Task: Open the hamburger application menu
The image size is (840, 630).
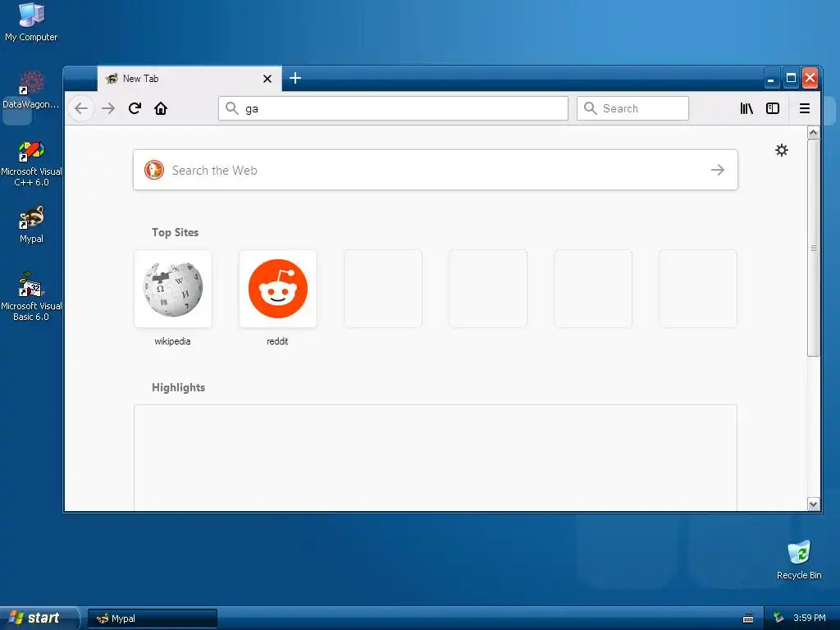Action: [804, 109]
